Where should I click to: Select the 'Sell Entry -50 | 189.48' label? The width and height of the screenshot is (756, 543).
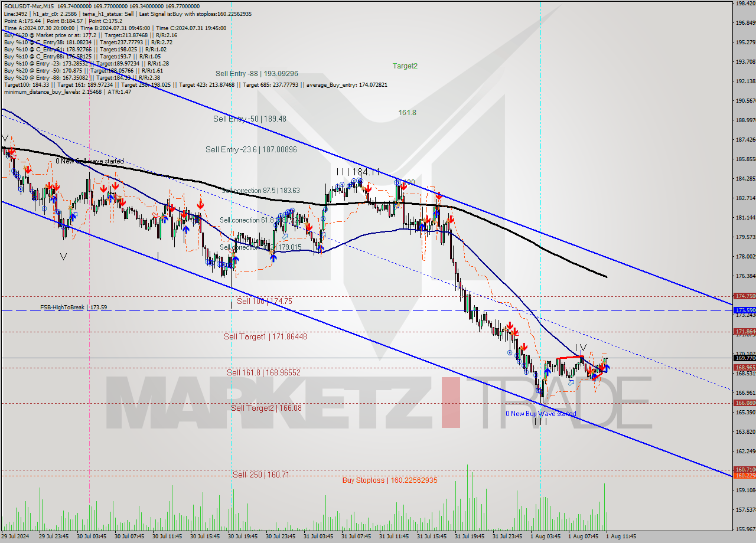[x=250, y=119]
